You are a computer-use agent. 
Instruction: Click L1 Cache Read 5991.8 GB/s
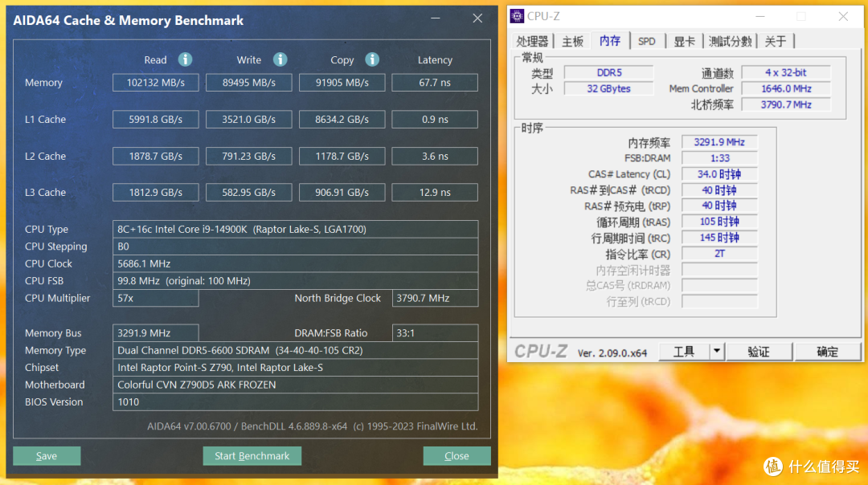tap(156, 120)
